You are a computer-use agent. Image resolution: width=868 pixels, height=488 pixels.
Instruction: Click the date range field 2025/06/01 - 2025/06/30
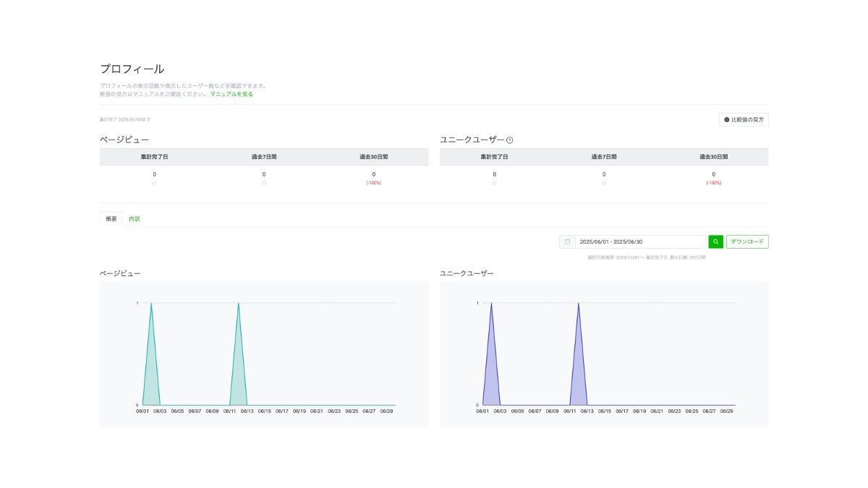640,241
